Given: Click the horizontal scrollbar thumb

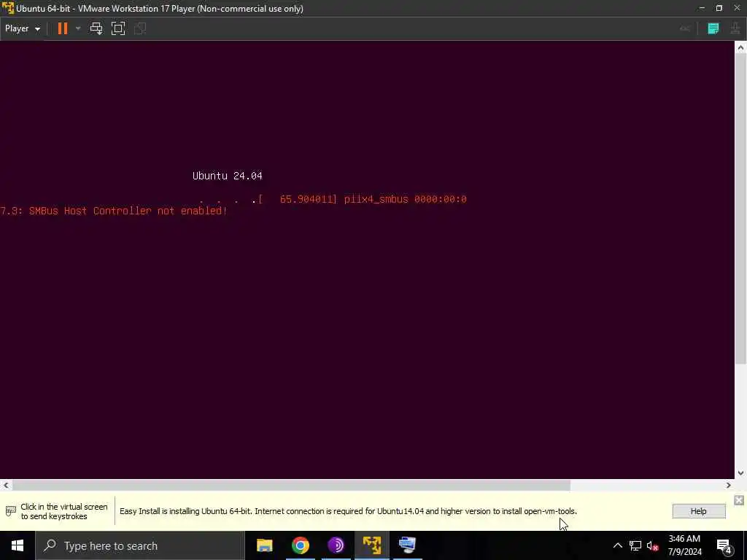Looking at the screenshot, I should [x=291, y=485].
